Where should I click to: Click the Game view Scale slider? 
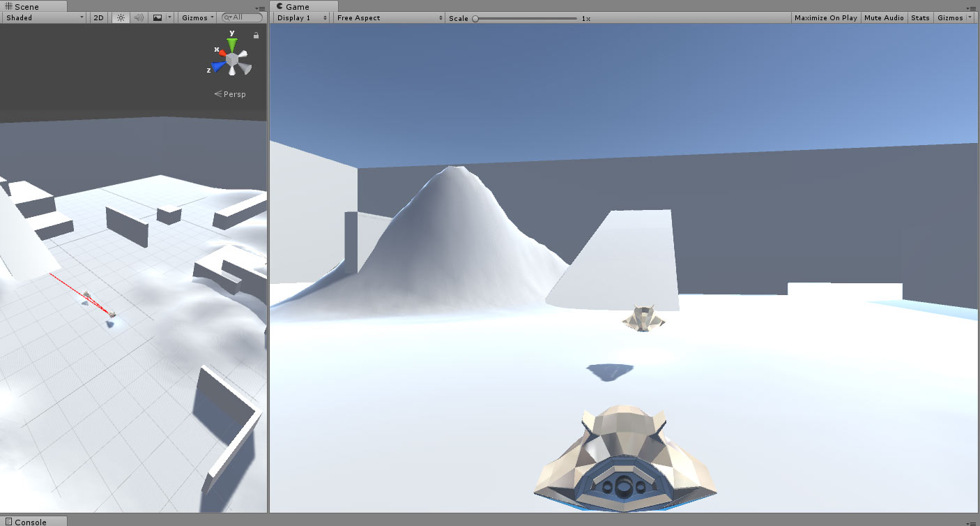click(x=526, y=18)
